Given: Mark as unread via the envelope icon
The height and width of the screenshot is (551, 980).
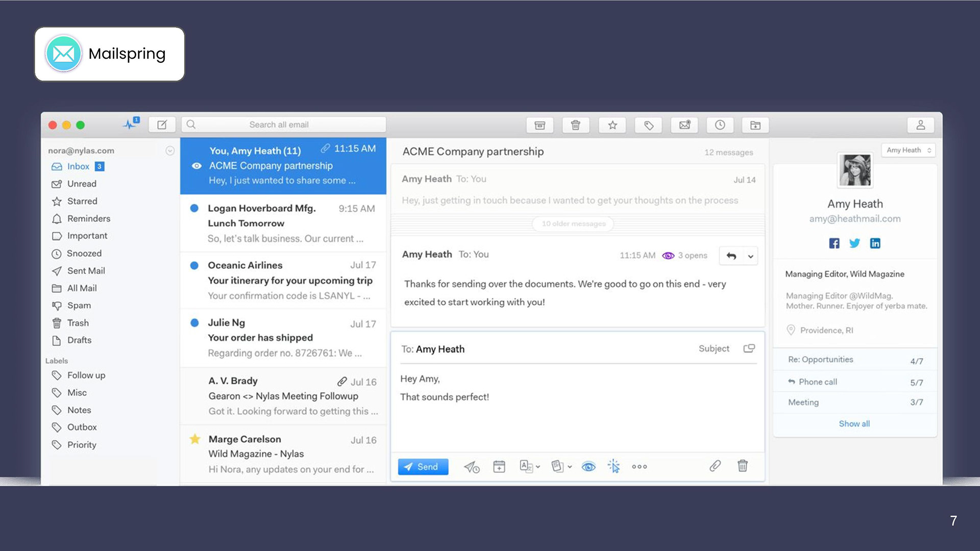Looking at the screenshot, I should click(684, 125).
